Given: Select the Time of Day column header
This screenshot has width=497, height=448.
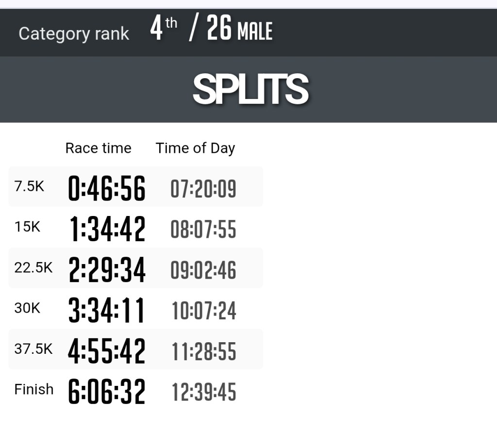Looking at the screenshot, I should pyautogui.click(x=195, y=149).
